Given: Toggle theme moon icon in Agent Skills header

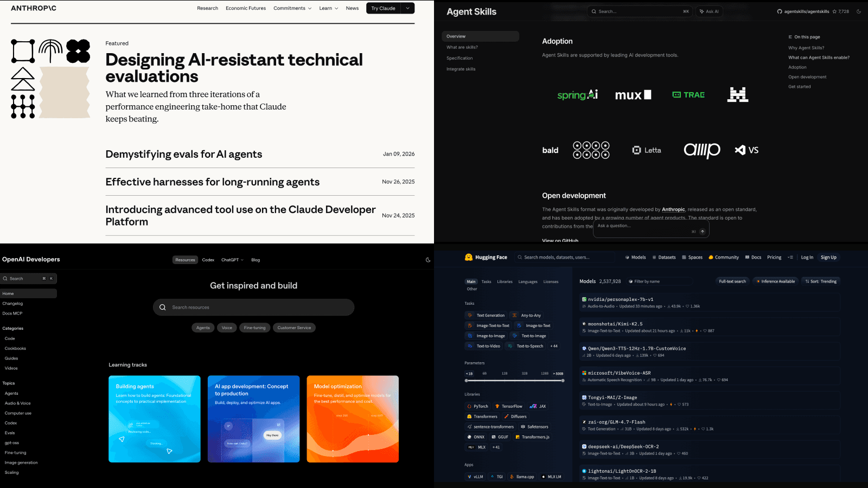Looking at the screenshot, I should [859, 11].
